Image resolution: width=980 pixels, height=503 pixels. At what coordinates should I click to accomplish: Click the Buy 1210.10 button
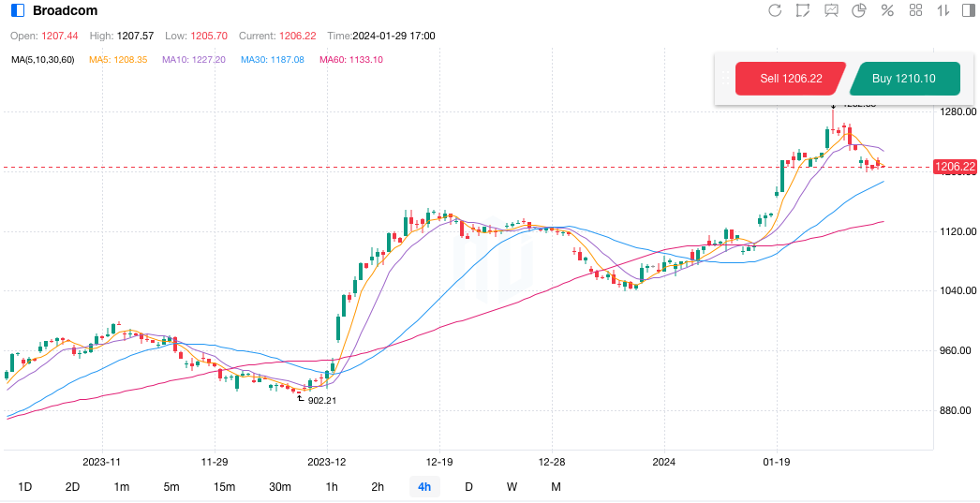pyautogui.click(x=904, y=79)
